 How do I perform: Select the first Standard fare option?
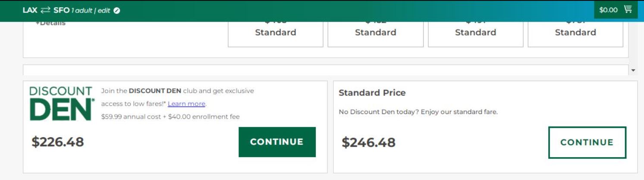point(275,33)
